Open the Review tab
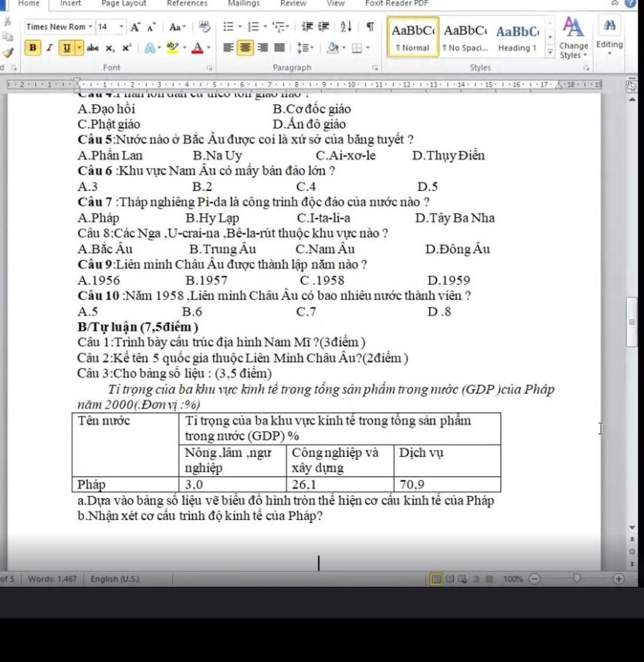 (293, 3)
